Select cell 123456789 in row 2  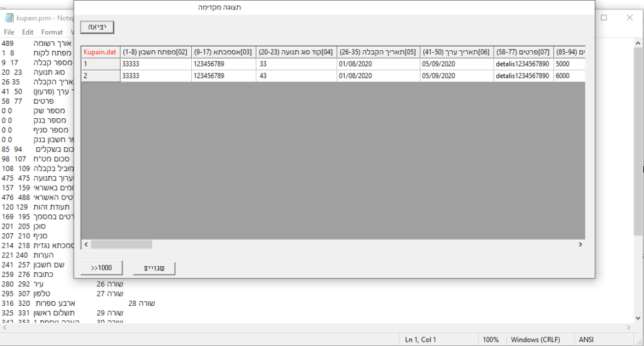click(223, 76)
